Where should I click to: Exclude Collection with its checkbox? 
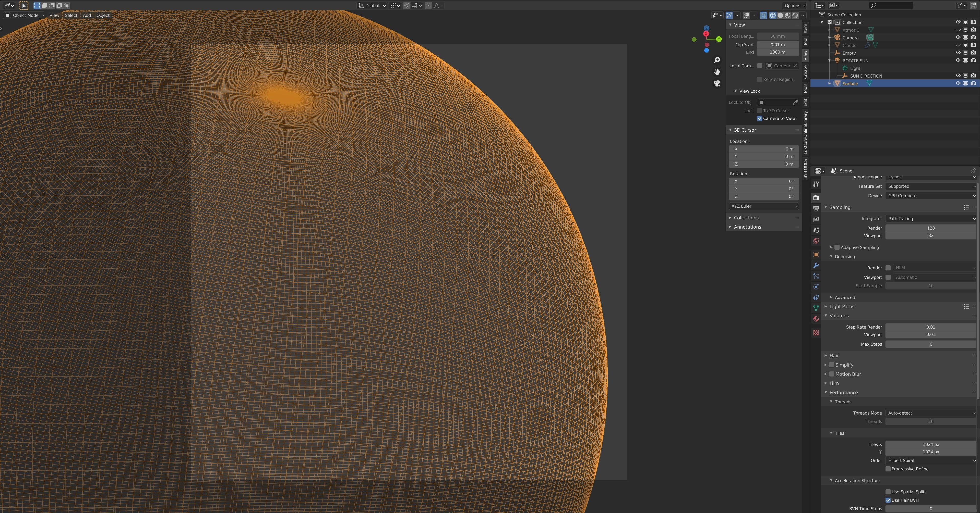(830, 22)
